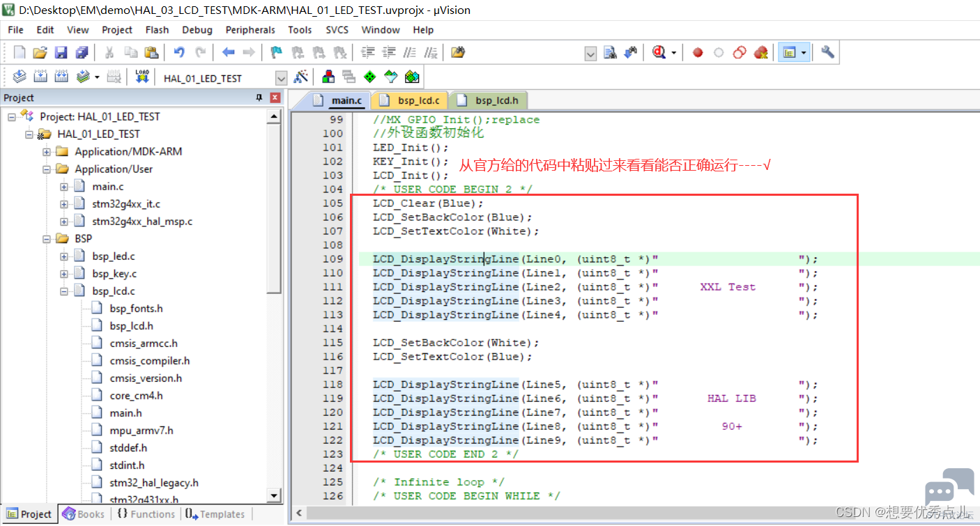Screen dimensions: 980x526
Task: Click line 111 containing XXL Test
Action: pyautogui.click(x=596, y=287)
